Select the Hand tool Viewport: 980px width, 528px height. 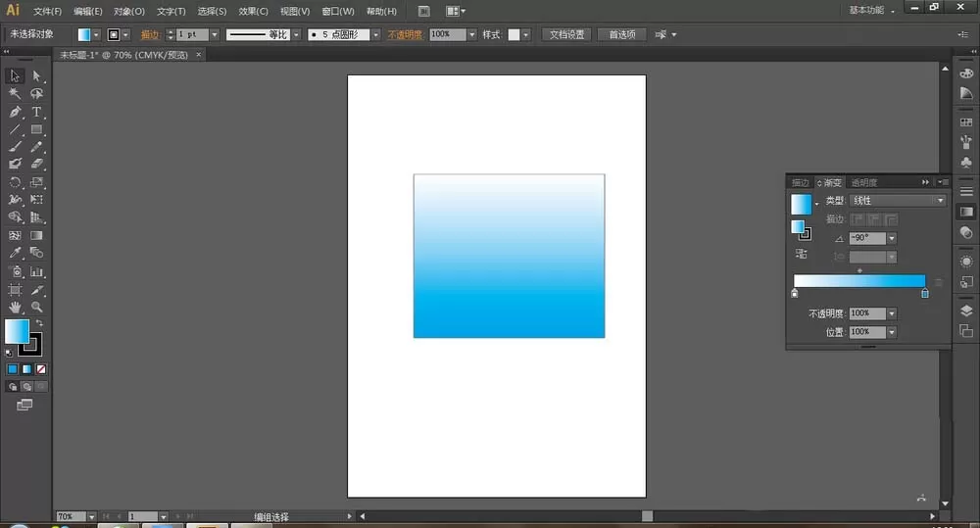tap(15, 307)
